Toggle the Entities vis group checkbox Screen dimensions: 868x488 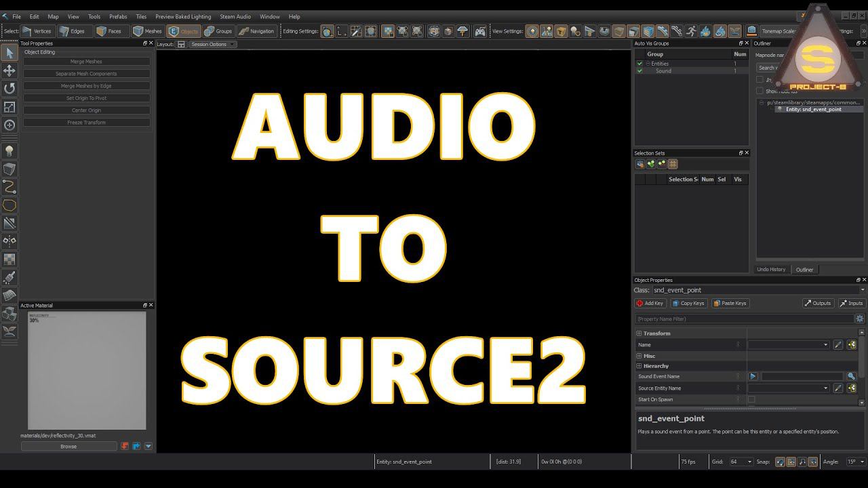click(639, 64)
